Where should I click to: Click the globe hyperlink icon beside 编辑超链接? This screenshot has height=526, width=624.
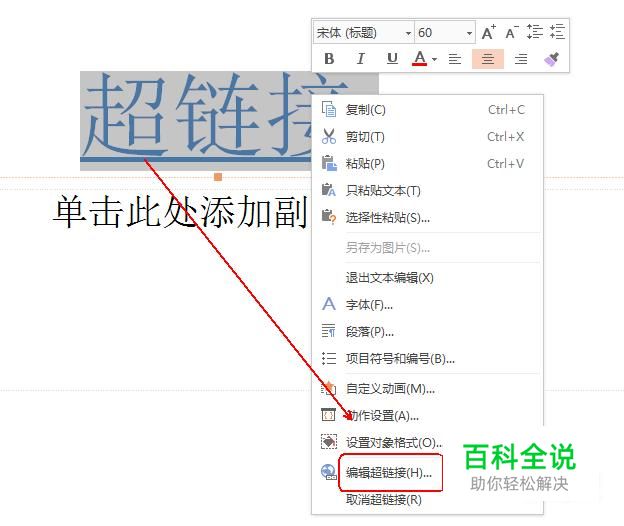329,472
